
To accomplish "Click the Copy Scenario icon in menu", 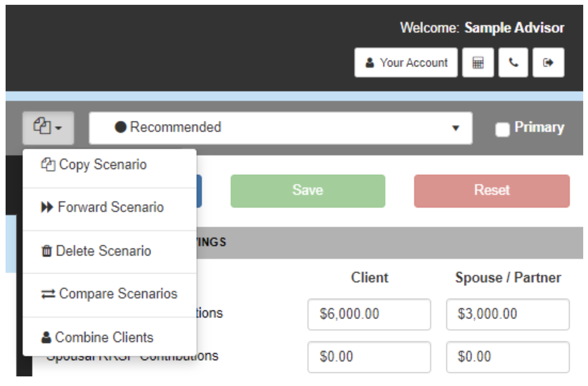I will click(48, 165).
